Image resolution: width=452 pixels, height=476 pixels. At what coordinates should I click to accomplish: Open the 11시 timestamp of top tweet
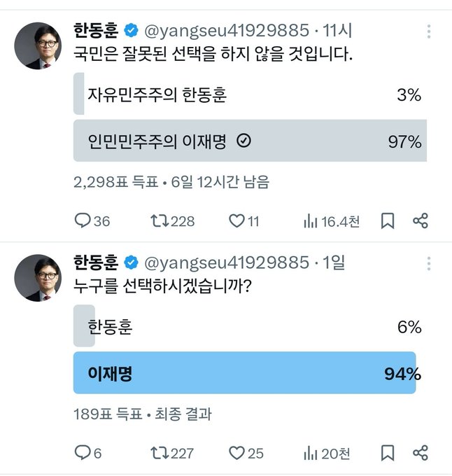pos(339,31)
